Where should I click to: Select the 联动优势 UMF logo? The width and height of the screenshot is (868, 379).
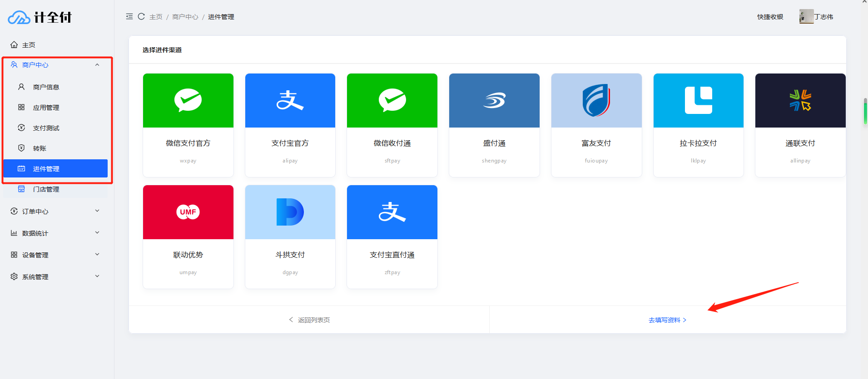coord(188,212)
